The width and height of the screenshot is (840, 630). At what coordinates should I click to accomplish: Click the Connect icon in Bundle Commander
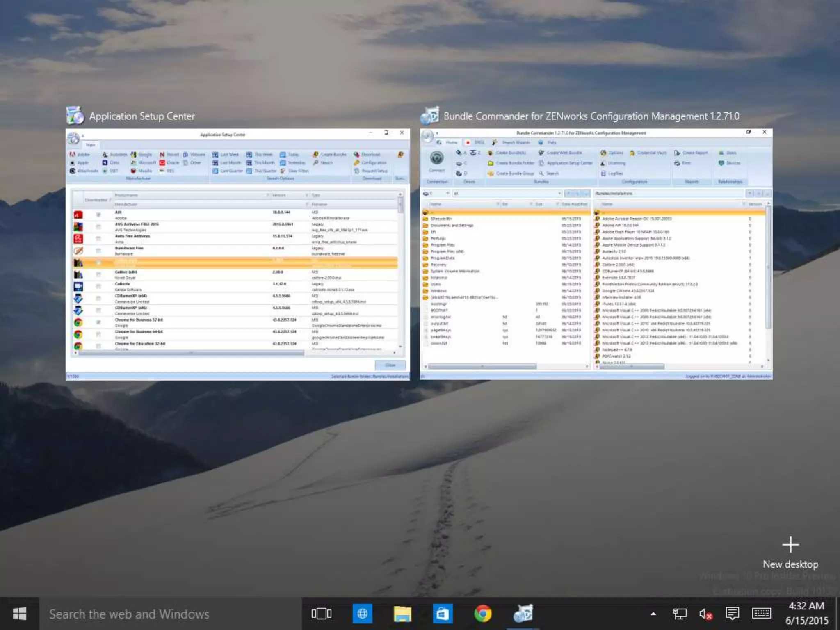click(436, 158)
